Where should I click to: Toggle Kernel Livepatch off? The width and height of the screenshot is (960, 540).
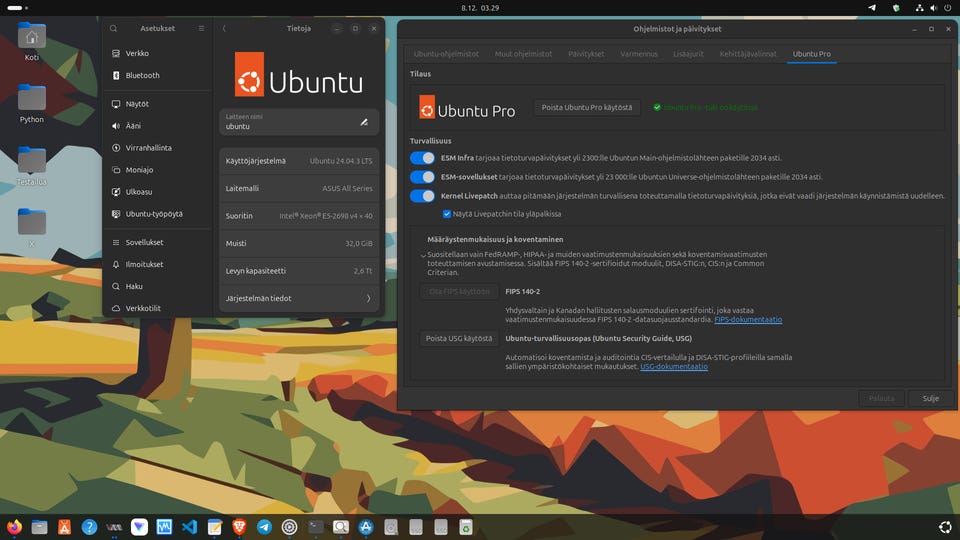[422, 196]
